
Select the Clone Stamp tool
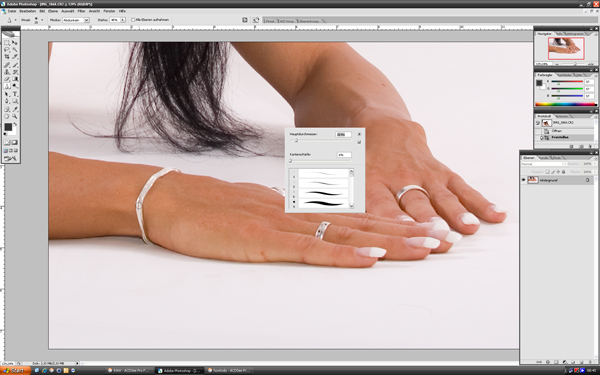[7, 72]
